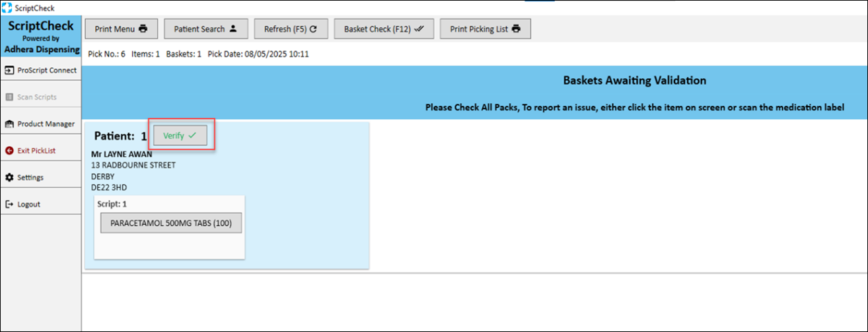Click the ScriptCheck Adhera Dispensing logo
Viewport: 868px width, 332px height.
(x=40, y=36)
